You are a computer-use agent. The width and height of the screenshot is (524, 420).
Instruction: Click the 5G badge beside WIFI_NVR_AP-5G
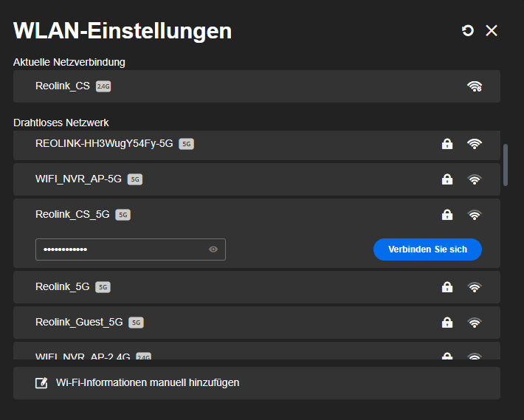[x=134, y=179]
